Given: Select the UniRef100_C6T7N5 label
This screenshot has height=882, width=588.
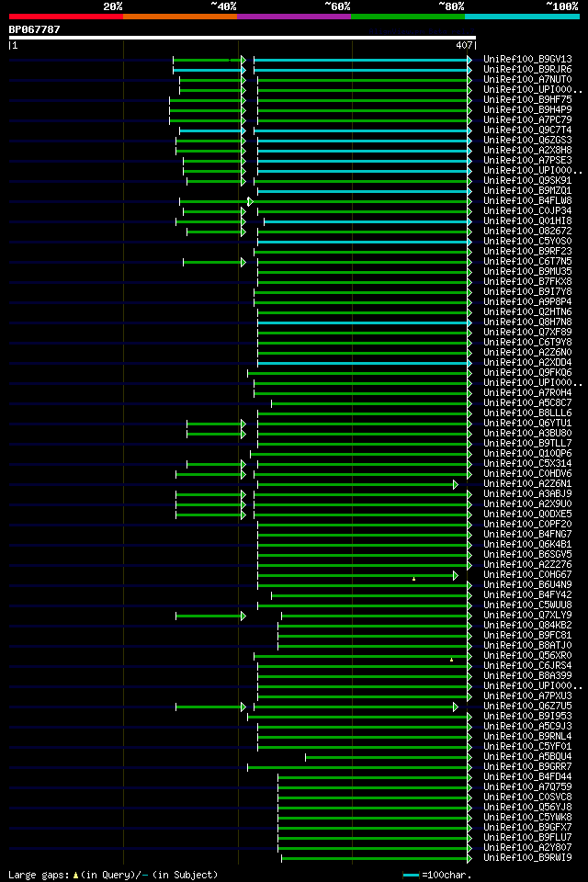Looking at the screenshot, I should click(x=527, y=262).
